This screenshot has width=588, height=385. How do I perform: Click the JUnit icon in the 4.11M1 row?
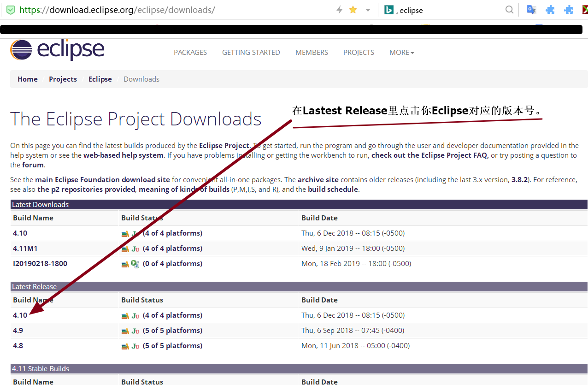[x=135, y=249]
